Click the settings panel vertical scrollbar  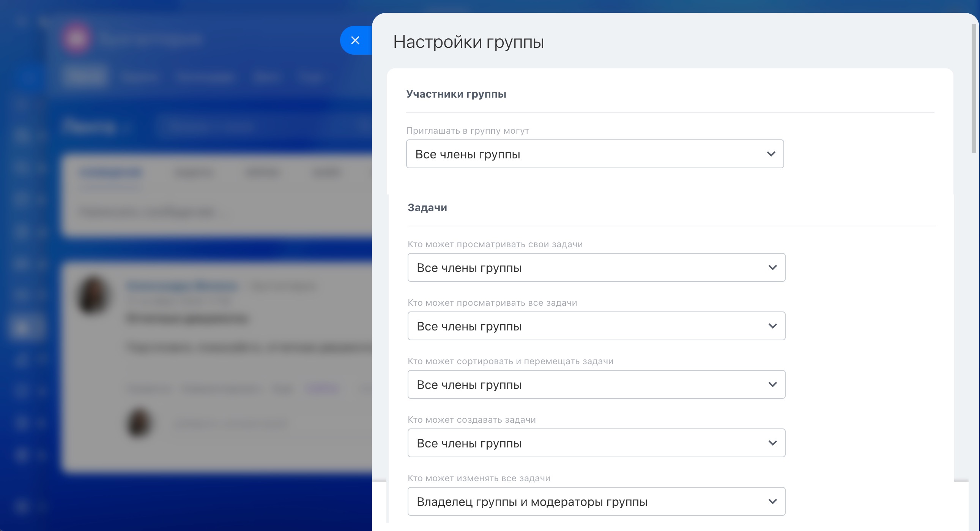[974, 88]
